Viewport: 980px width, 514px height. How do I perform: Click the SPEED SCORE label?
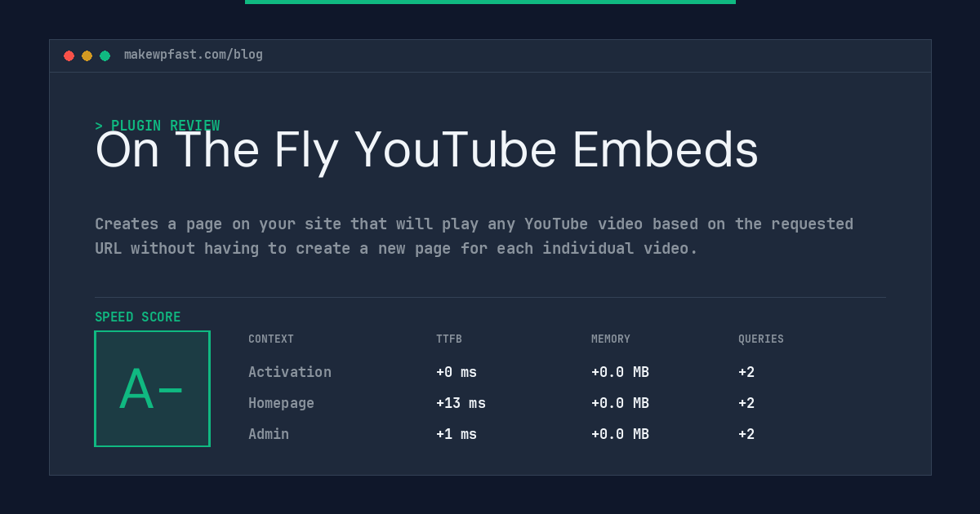pyautogui.click(x=138, y=317)
